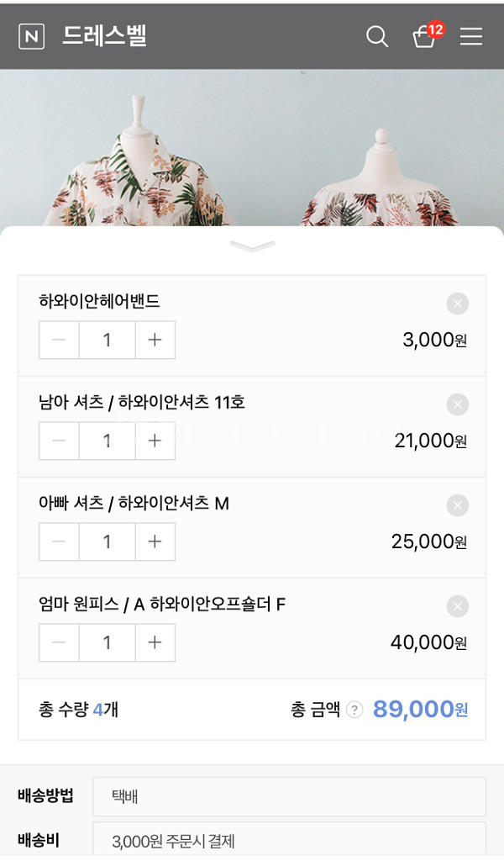504x861 pixels.
Task: Click the quantity input of 아빠 셔츠
Action: (107, 541)
